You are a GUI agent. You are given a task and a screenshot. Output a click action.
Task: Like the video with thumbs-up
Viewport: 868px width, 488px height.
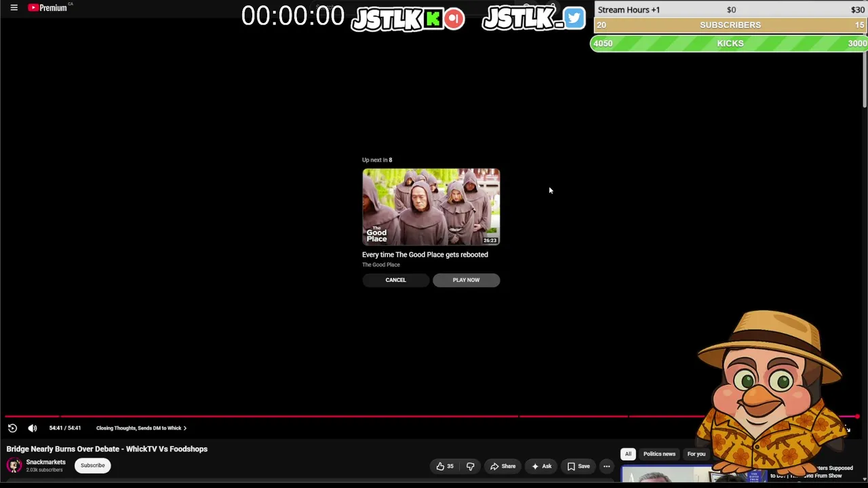[x=445, y=466]
